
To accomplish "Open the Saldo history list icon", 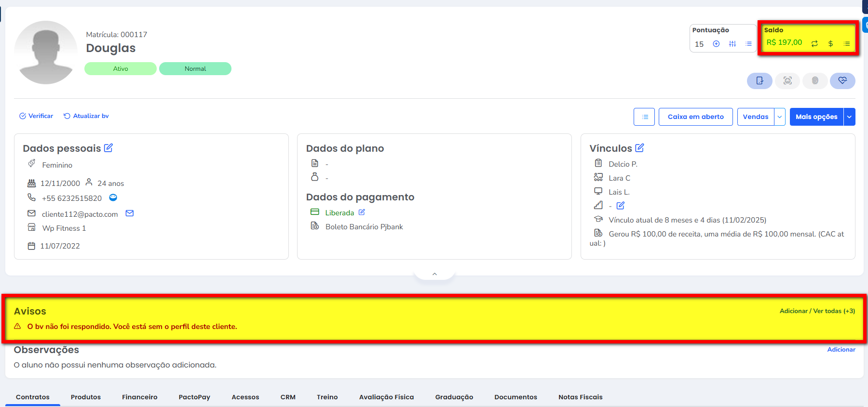I will [847, 44].
